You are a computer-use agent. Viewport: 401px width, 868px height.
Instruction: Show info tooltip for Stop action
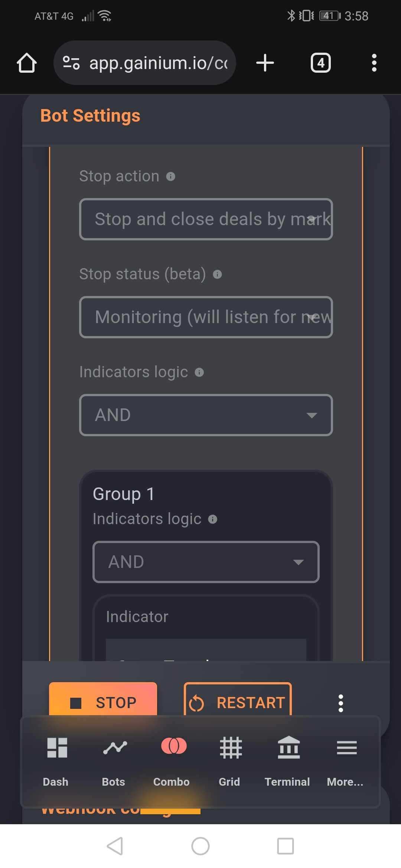(171, 177)
